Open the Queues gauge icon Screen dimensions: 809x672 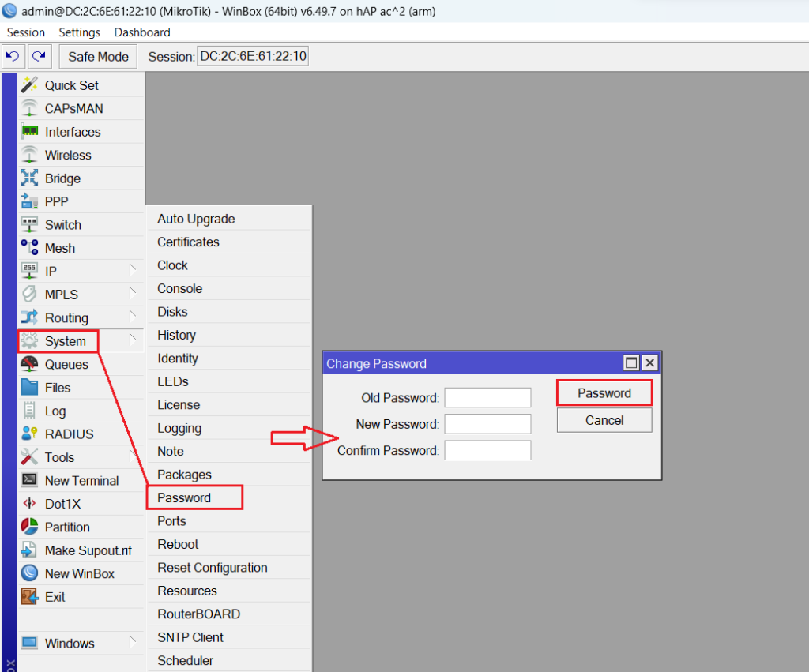pos(29,364)
